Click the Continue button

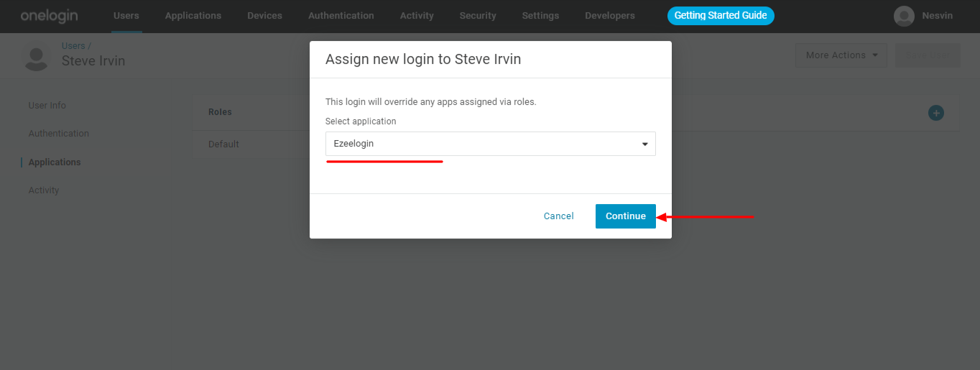point(625,216)
